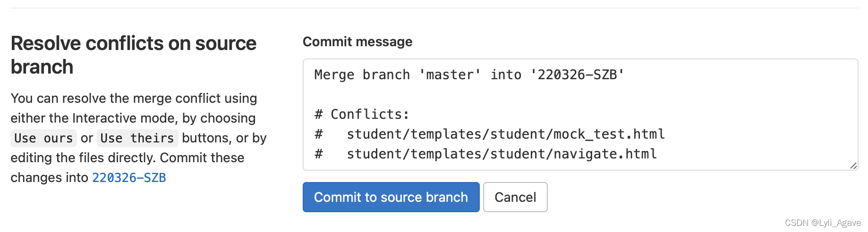Click the navigate.html line in commit message
The height and width of the screenshot is (232, 868).
click(502, 154)
